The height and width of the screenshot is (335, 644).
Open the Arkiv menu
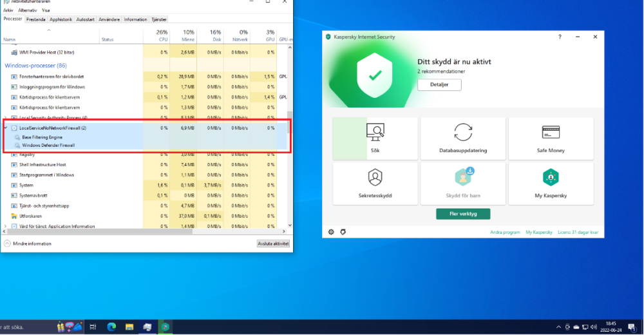tap(8, 10)
